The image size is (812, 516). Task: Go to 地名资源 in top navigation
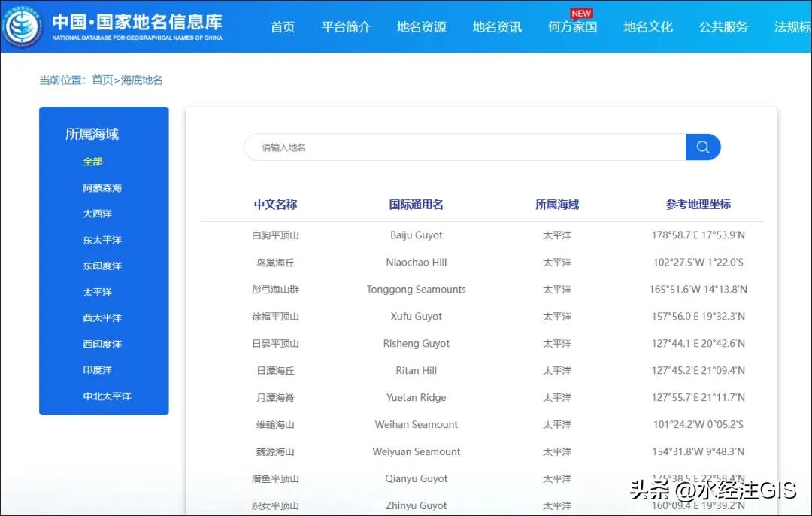pos(421,27)
